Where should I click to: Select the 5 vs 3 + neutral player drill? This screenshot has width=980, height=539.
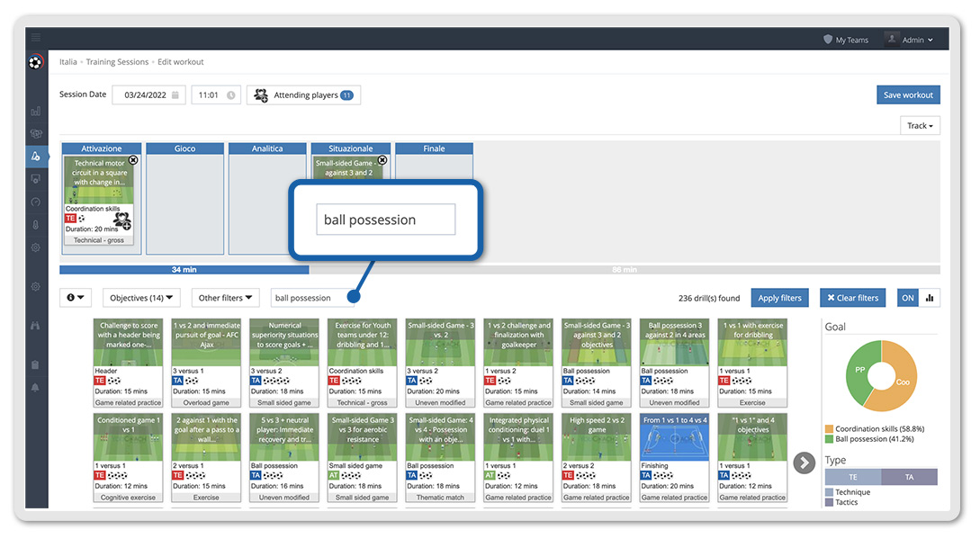pos(284,458)
